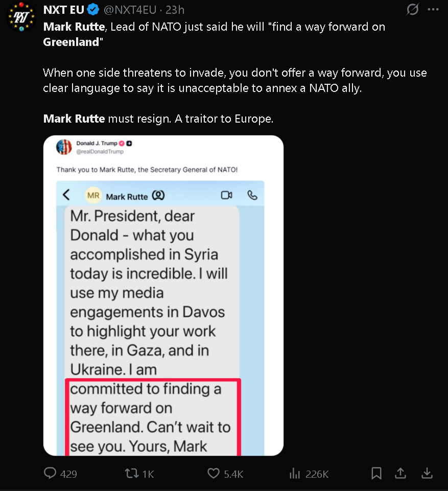Bookmark this NXT EU post
The image size is (448, 491).
tap(376, 474)
